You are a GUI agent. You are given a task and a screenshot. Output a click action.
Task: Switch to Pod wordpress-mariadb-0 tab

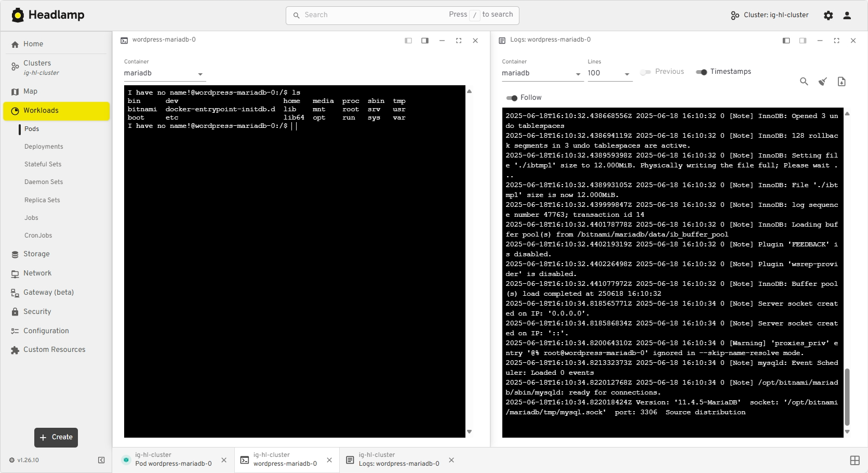pos(173,460)
